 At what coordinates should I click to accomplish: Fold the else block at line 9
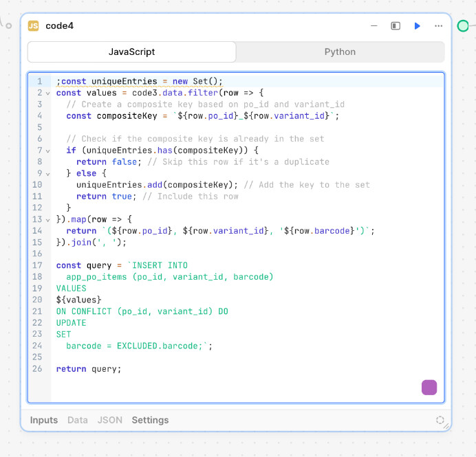[x=48, y=174]
